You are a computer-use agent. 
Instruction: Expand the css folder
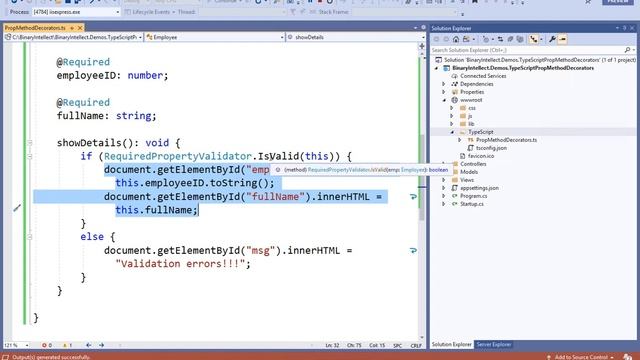(452, 108)
